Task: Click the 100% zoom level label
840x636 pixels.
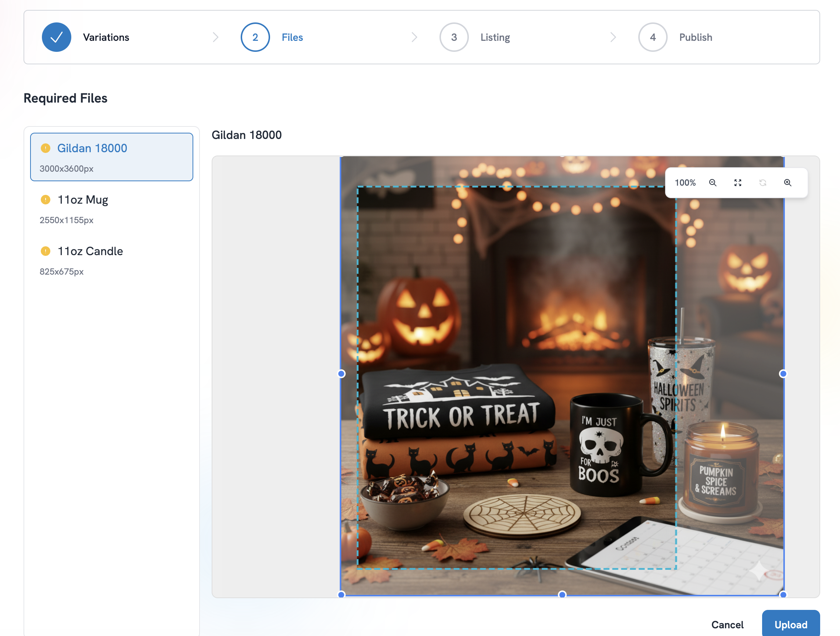Action: tap(685, 183)
